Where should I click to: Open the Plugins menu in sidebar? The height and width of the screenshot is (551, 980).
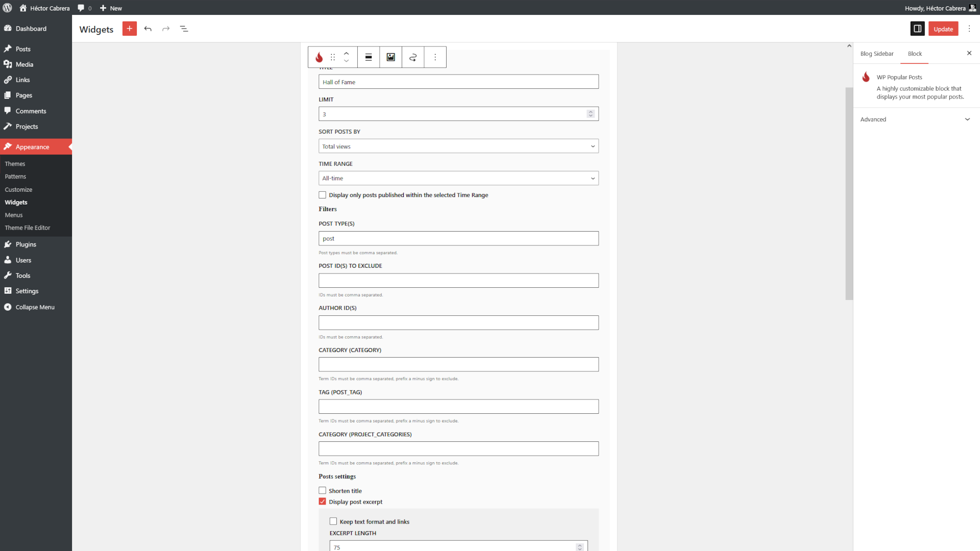26,244
